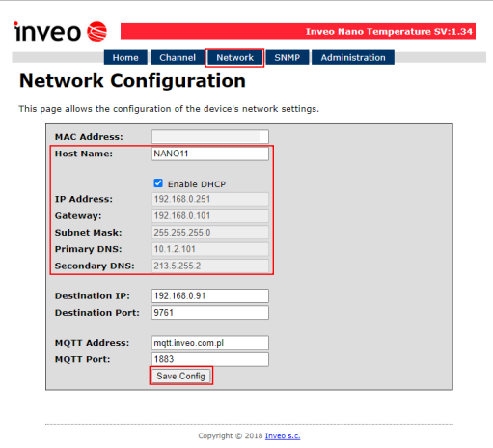Click the MQTT Address field
This screenshot has height=448, width=493.
(210, 343)
